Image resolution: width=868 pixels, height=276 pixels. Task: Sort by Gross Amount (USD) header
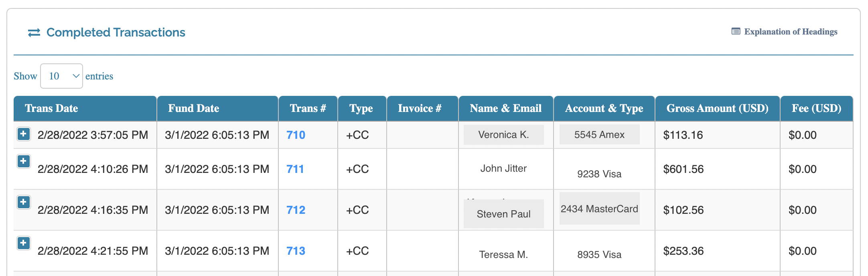717,108
